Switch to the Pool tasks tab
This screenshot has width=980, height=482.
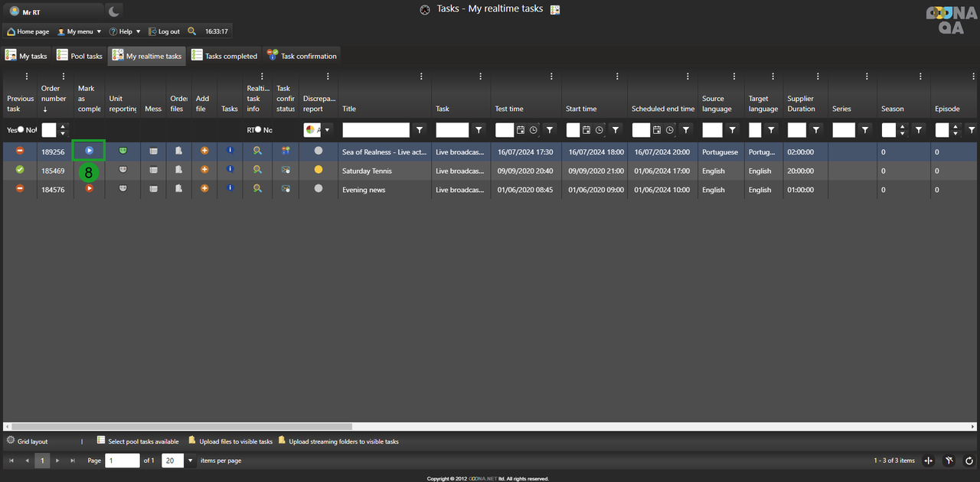80,56
